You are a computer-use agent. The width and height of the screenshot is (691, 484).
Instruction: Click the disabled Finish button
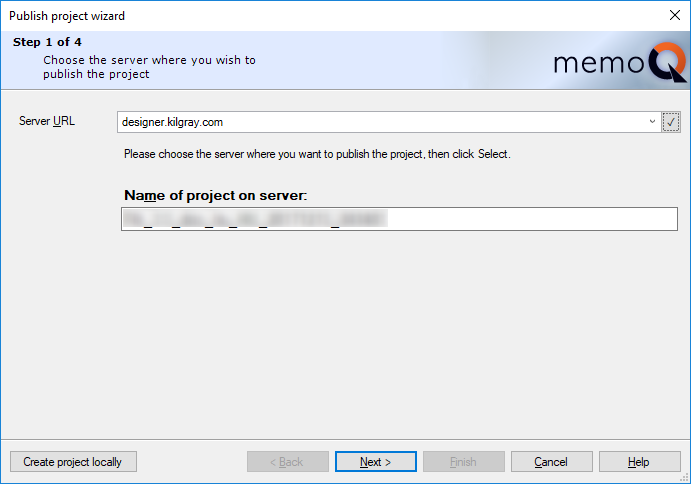[462, 462]
